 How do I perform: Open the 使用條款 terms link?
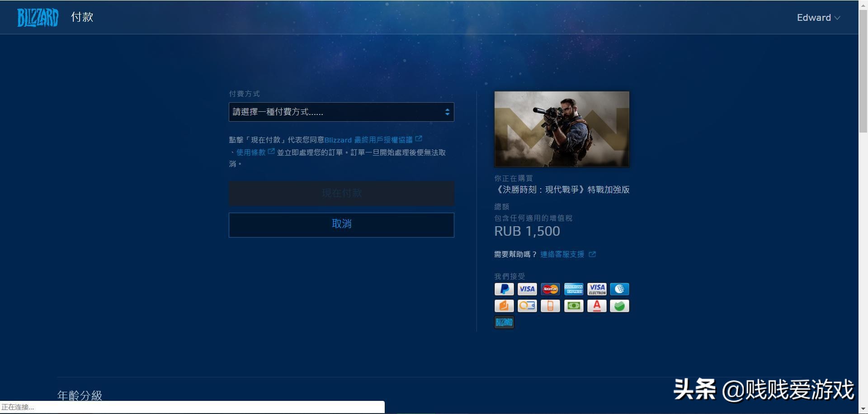251,152
